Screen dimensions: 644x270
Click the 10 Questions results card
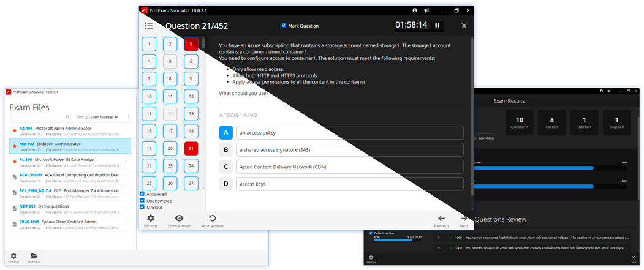(520, 122)
